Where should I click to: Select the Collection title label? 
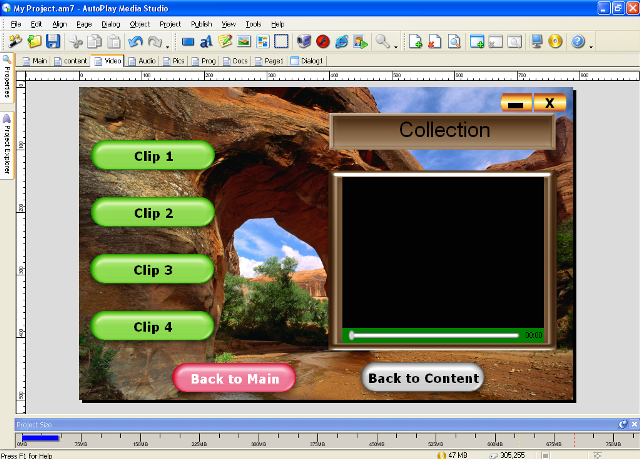tap(443, 130)
